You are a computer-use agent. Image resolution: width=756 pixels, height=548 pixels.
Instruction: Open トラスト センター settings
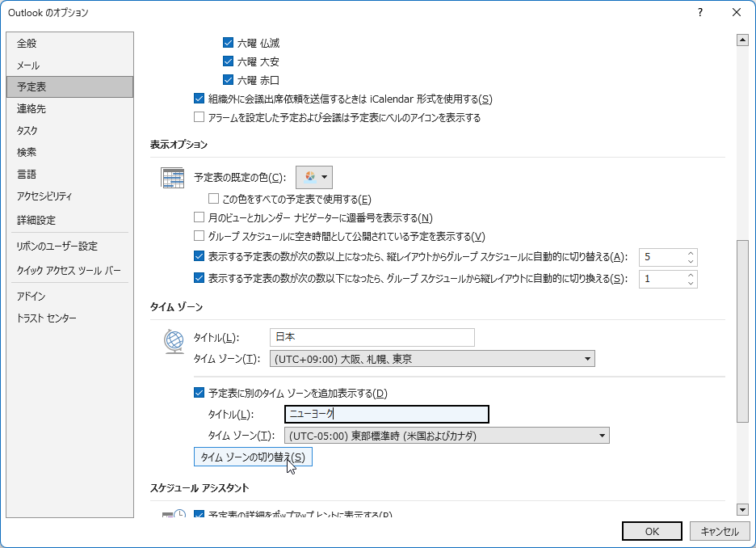click(70, 318)
